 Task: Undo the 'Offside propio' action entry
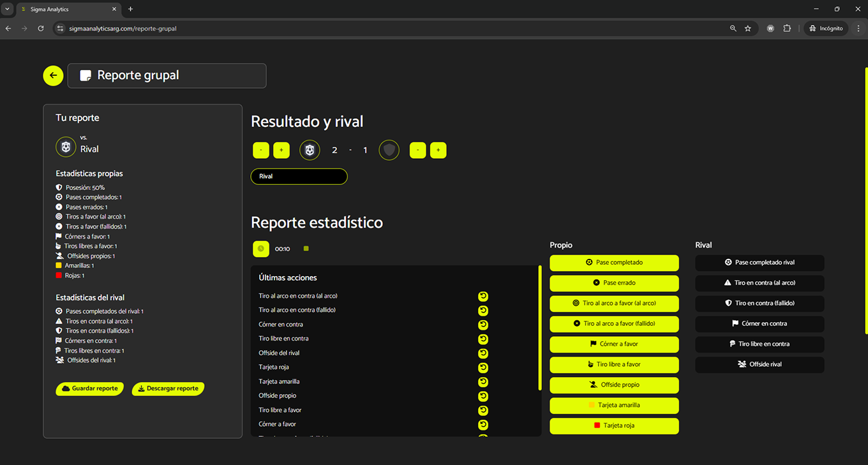483,396
